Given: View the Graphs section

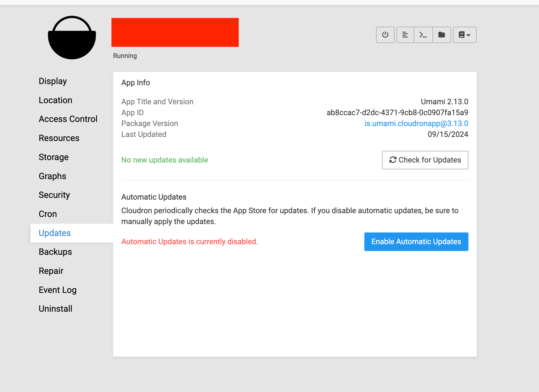Looking at the screenshot, I should pyautogui.click(x=53, y=176).
